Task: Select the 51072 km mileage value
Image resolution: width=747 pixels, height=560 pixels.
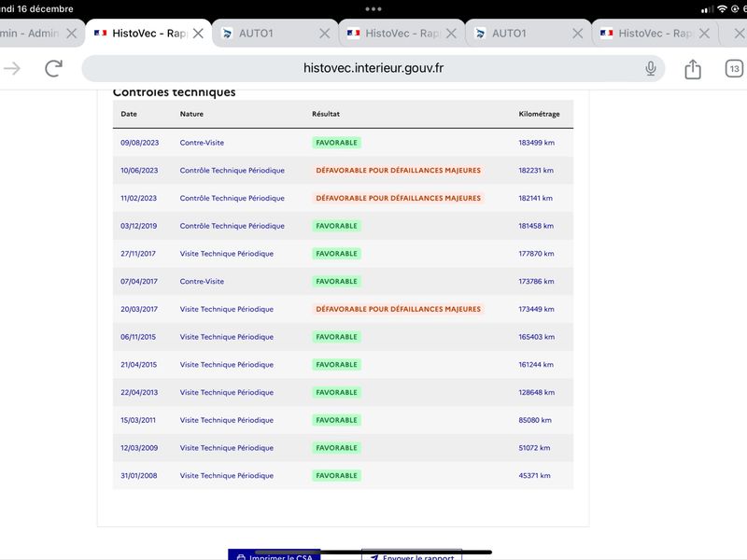Action: point(534,448)
